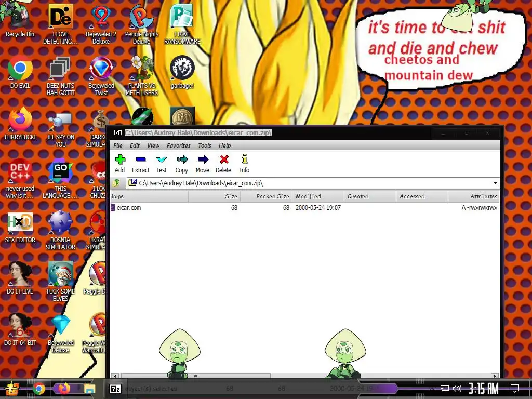This screenshot has height=399, width=532.
Task: Open the Tools menu
Action: (x=205, y=145)
